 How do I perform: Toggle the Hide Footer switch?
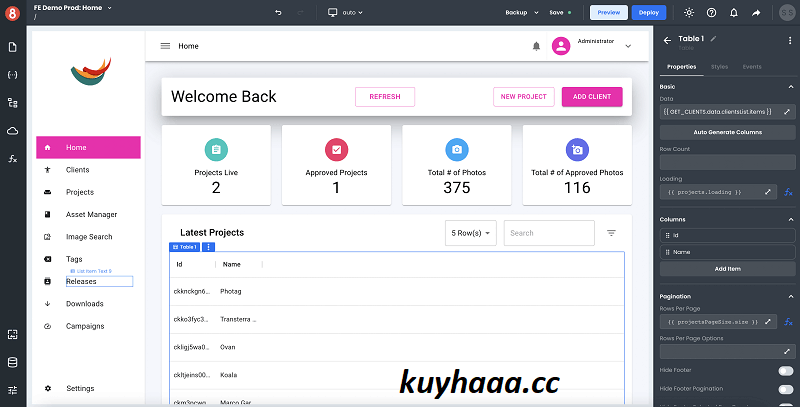coord(786,370)
